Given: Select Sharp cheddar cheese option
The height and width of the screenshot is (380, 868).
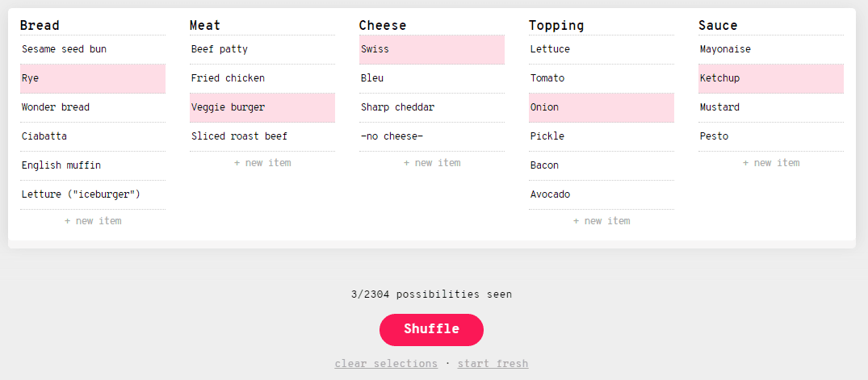Looking at the screenshot, I should pyautogui.click(x=432, y=107).
